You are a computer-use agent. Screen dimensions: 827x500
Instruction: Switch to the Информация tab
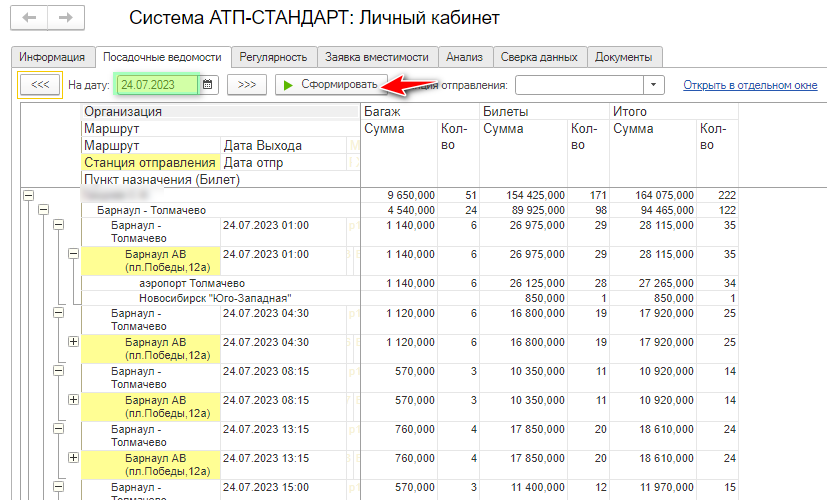[x=53, y=57]
